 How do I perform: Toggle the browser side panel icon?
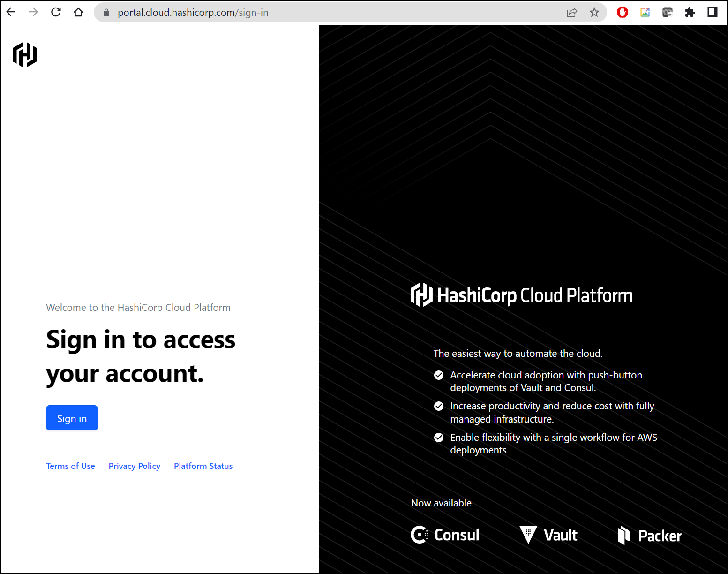click(713, 12)
